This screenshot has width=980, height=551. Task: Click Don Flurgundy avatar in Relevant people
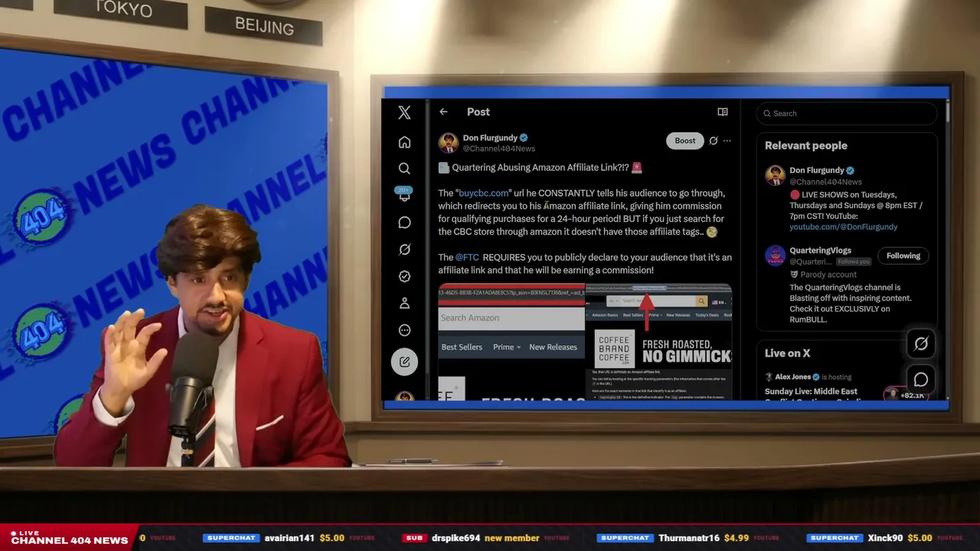pyautogui.click(x=776, y=175)
